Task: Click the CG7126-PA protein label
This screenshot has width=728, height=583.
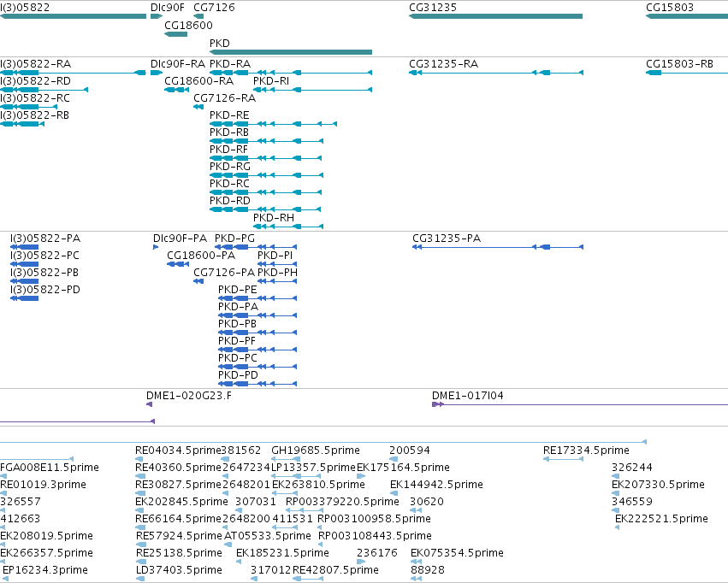Action: click(224, 272)
